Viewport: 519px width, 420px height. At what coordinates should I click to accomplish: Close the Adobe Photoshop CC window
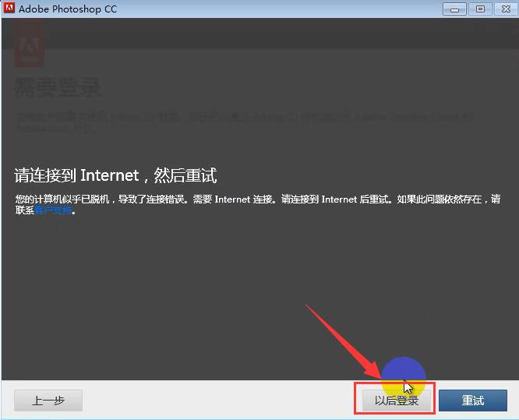(506, 9)
